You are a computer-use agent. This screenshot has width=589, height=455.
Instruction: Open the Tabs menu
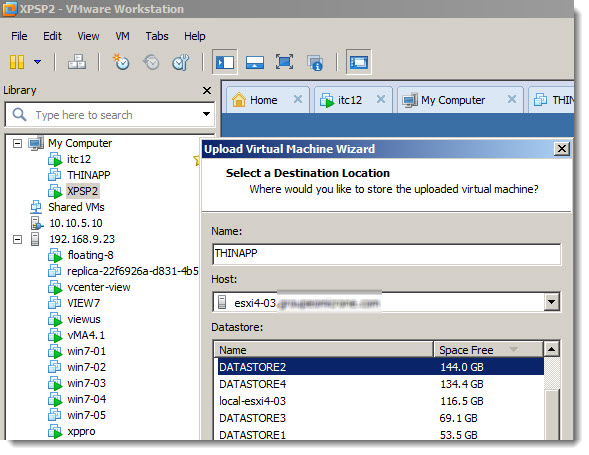[157, 36]
